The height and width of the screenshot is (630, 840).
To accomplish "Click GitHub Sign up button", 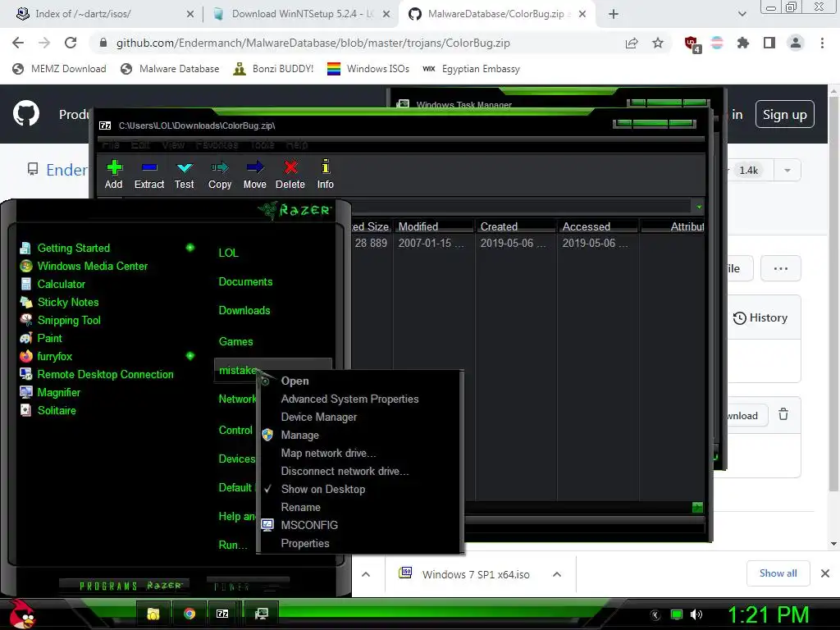I will 784,114.
